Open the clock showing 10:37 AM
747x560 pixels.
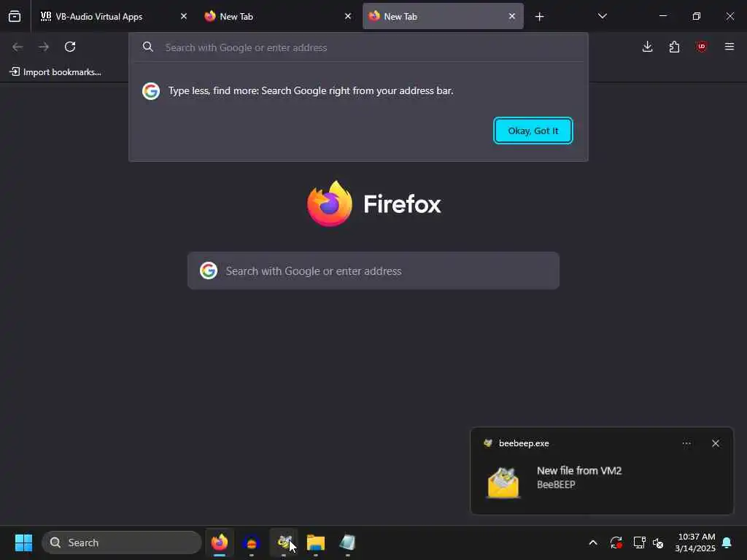coord(695,542)
